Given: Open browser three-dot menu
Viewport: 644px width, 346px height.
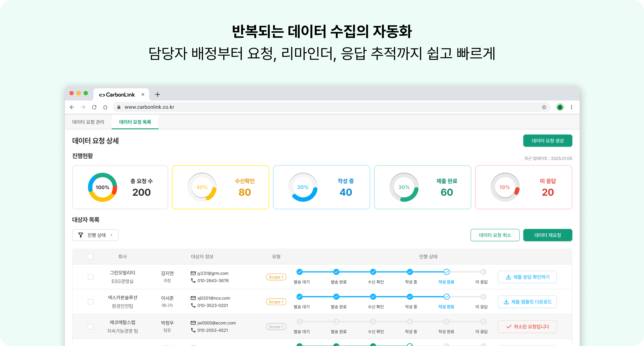Looking at the screenshot, I should [x=571, y=107].
